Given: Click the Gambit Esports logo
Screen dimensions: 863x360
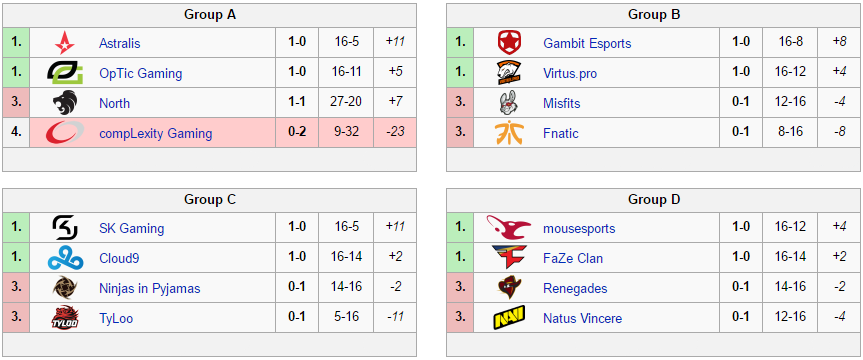Looking at the screenshot, I should pyautogui.click(x=509, y=43).
